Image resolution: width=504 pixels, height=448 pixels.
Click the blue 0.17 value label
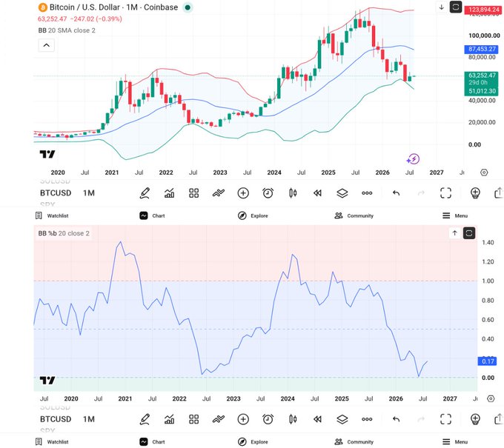pos(488,361)
